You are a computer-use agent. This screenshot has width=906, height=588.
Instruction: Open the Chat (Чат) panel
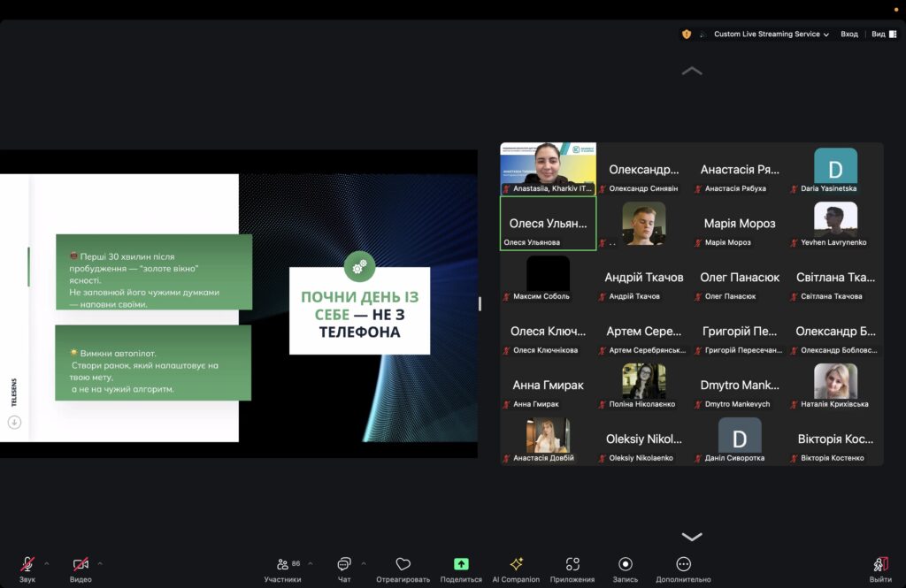(x=344, y=565)
